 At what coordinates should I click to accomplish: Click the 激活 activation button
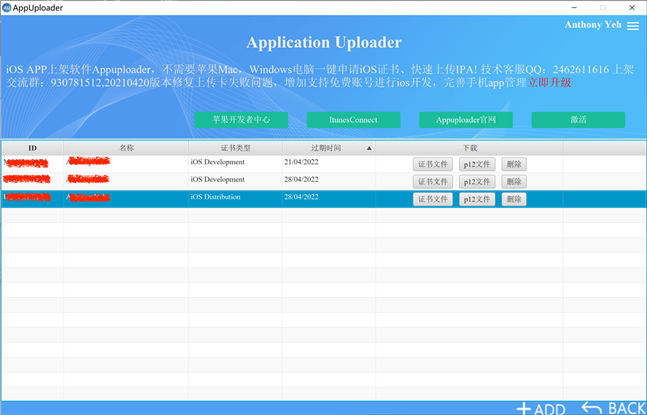click(578, 120)
